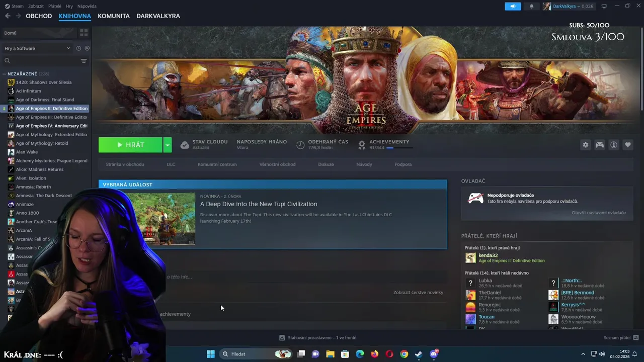Open Seznam přátel friends list

pos(621,338)
